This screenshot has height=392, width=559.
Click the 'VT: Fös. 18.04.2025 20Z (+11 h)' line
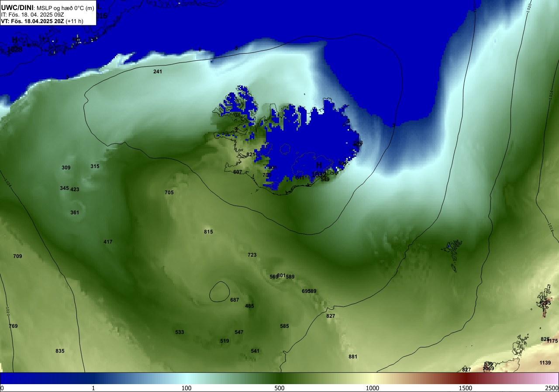pos(42,21)
